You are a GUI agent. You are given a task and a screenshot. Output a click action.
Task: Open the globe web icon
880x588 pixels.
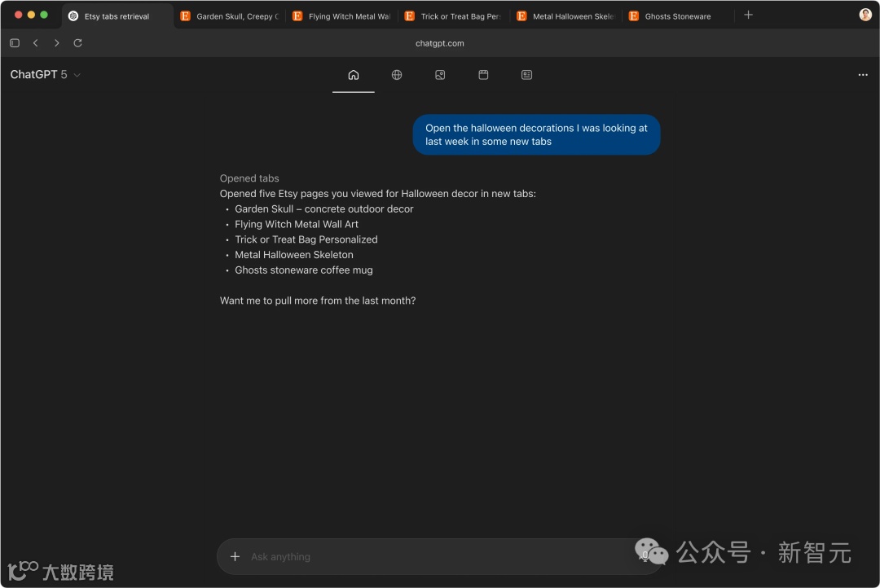(397, 75)
